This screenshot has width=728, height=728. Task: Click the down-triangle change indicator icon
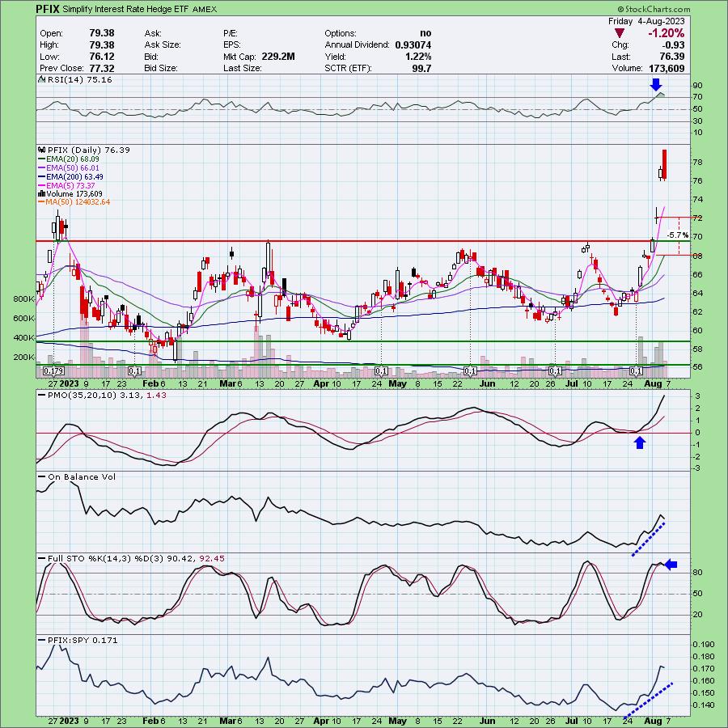[620, 33]
